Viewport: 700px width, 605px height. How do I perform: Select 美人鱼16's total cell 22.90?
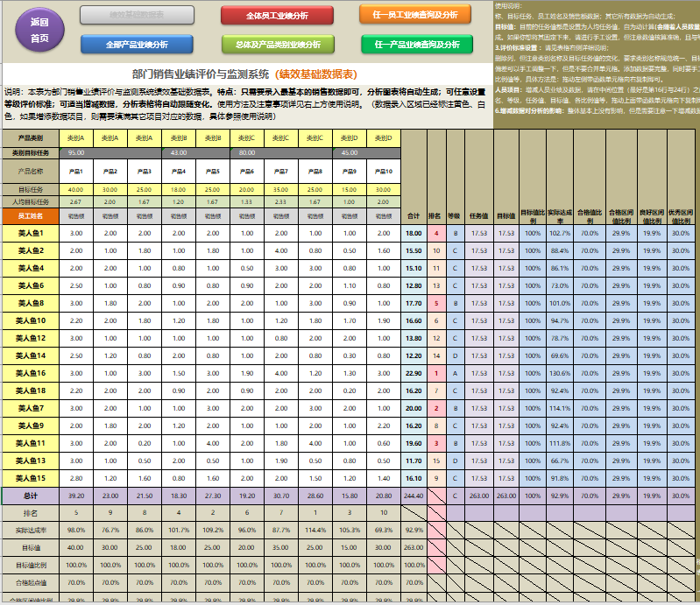pyautogui.click(x=414, y=373)
